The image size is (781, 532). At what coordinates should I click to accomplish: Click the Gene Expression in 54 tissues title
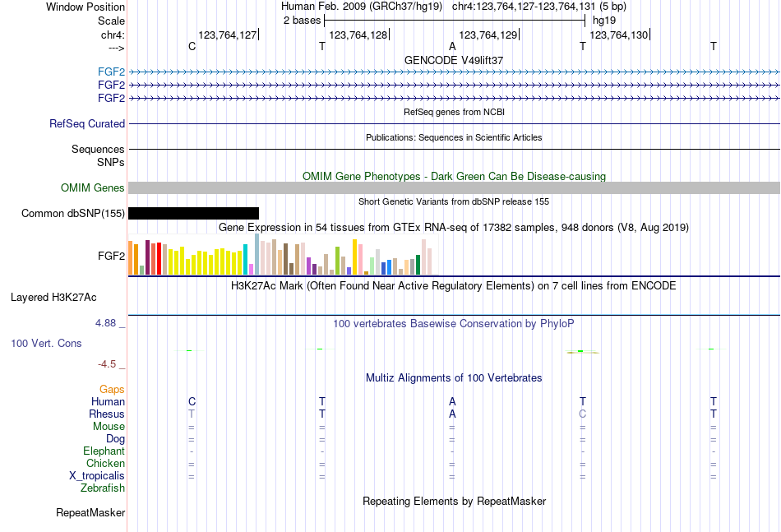tap(454, 228)
